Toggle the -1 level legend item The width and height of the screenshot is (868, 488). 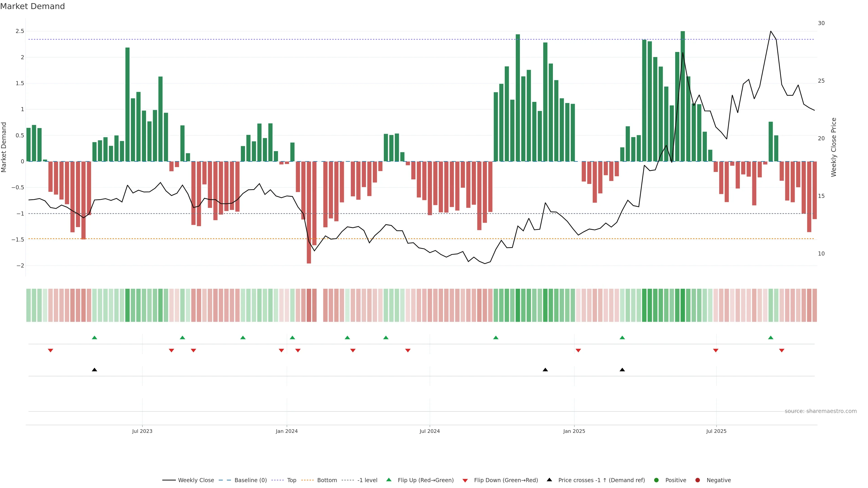[x=367, y=480]
